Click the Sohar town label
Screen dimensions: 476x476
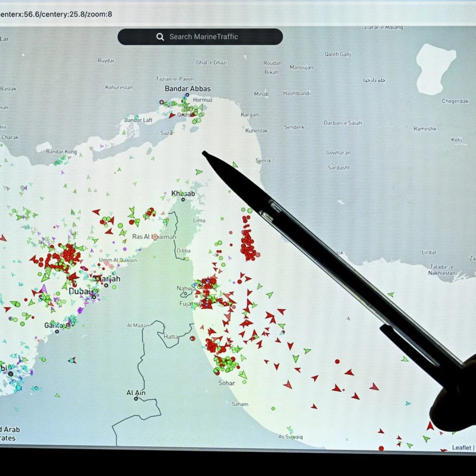coord(227,383)
